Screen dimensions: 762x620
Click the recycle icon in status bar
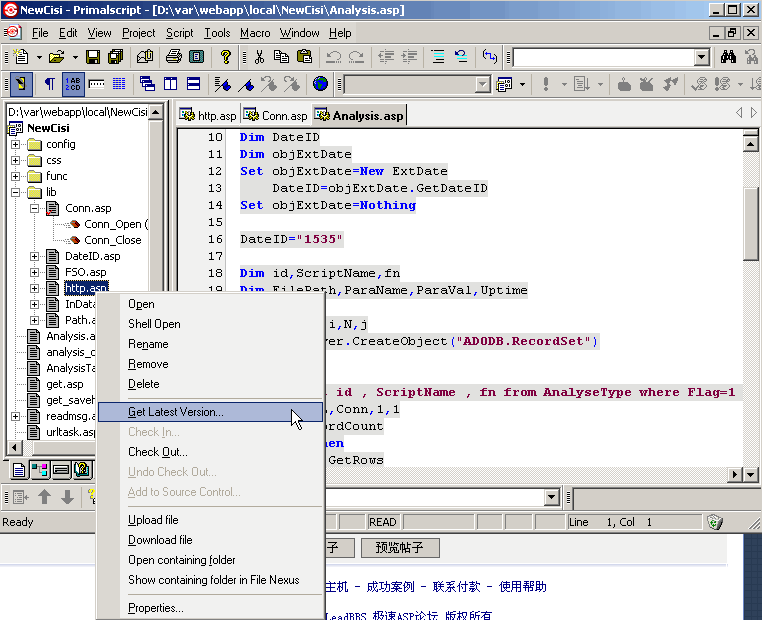715,522
